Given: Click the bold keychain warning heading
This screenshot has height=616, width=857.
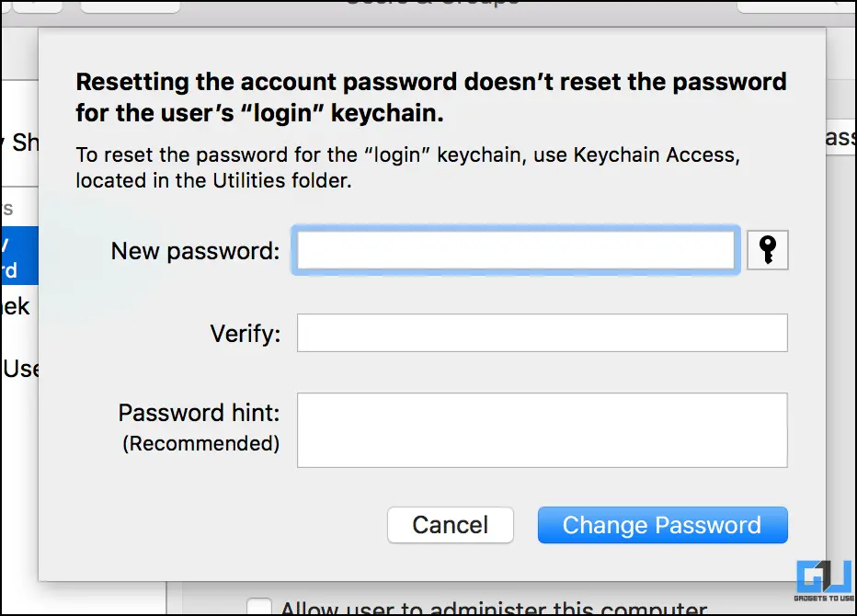Looking at the screenshot, I should click(431, 97).
